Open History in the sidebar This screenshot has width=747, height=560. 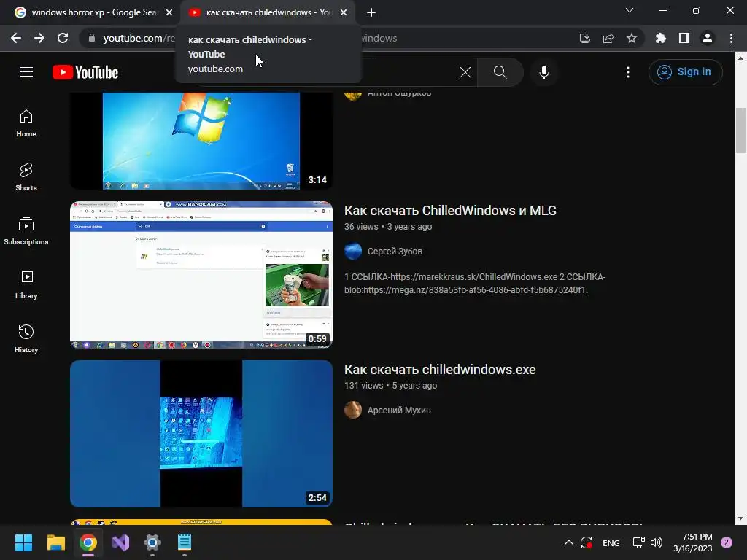pos(26,338)
